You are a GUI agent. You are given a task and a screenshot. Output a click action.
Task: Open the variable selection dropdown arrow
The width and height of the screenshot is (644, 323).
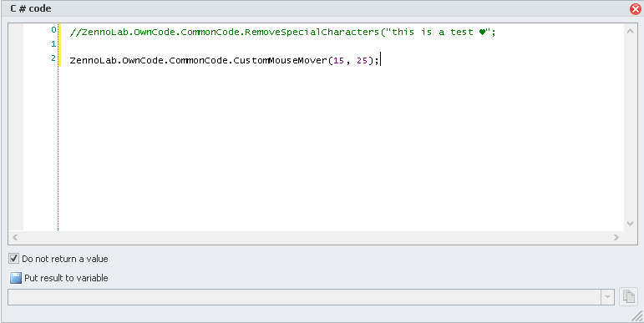(x=607, y=297)
